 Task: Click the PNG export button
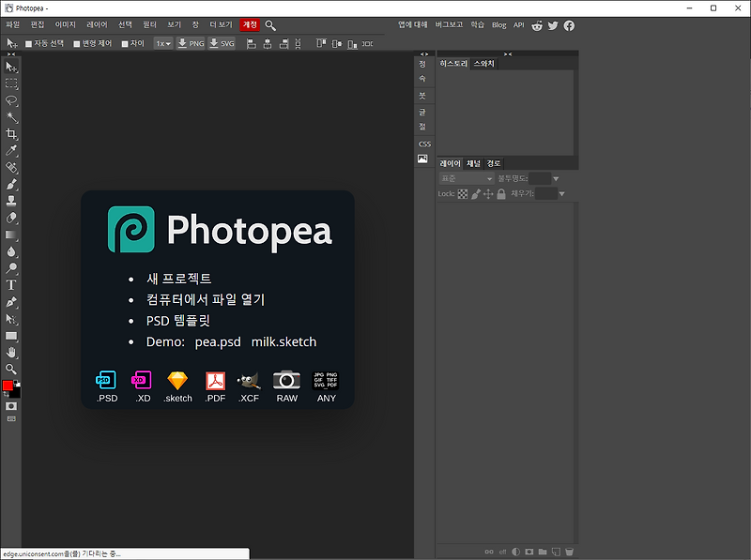191,43
